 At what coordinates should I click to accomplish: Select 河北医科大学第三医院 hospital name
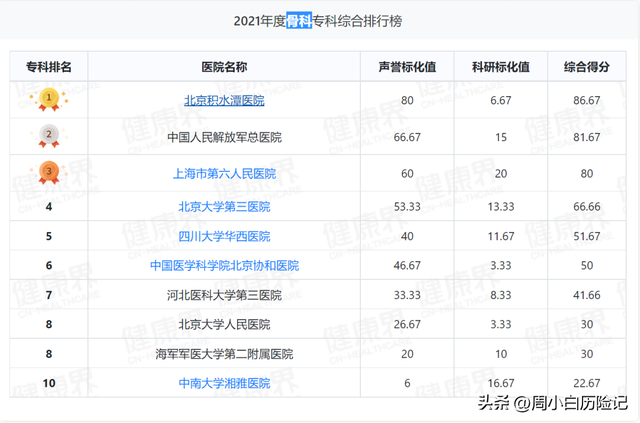coord(224,295)
